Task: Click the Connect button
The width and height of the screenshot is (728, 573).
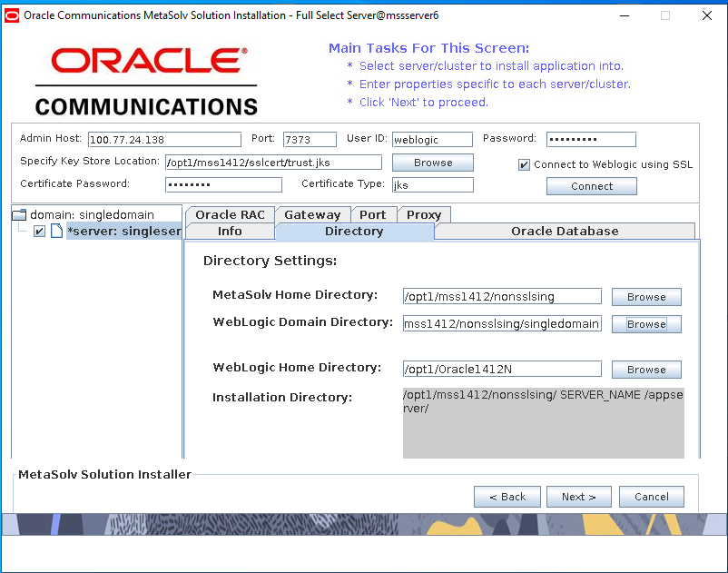Action: tap(592, 186)
